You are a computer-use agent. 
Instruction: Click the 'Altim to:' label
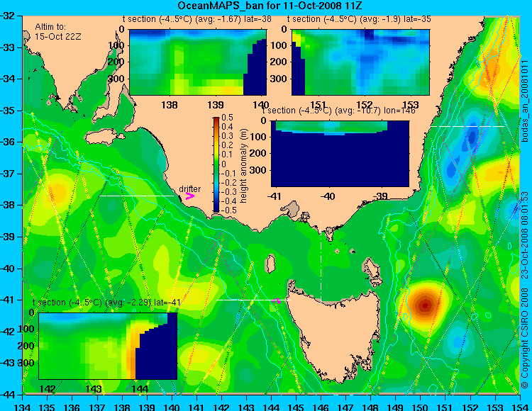click(50, 27)
